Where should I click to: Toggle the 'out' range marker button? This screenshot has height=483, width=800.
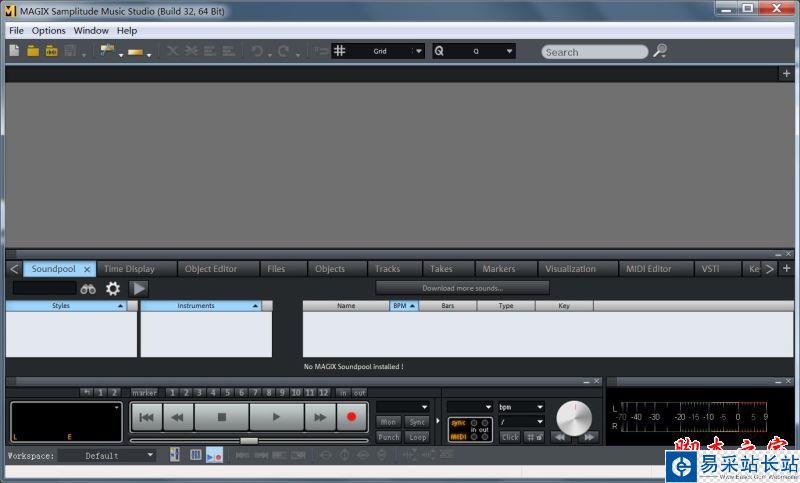pos(359,393)
